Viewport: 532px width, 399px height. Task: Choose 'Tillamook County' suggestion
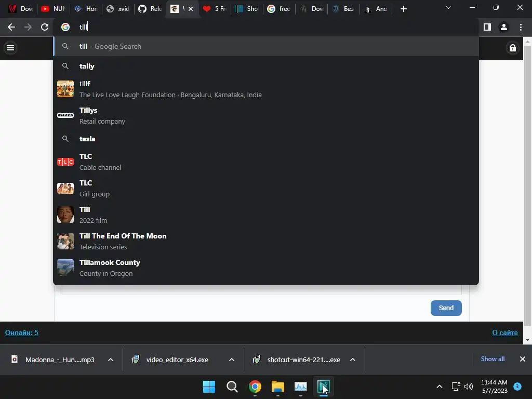(x=266, y=268)
